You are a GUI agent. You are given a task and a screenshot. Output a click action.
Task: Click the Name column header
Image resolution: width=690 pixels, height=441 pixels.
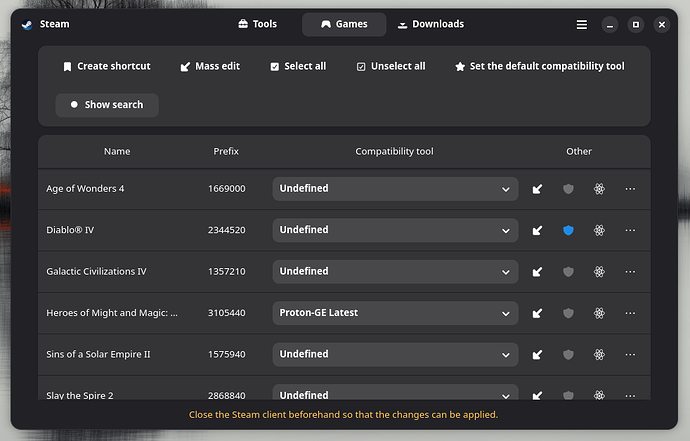(x=117, y=151)
